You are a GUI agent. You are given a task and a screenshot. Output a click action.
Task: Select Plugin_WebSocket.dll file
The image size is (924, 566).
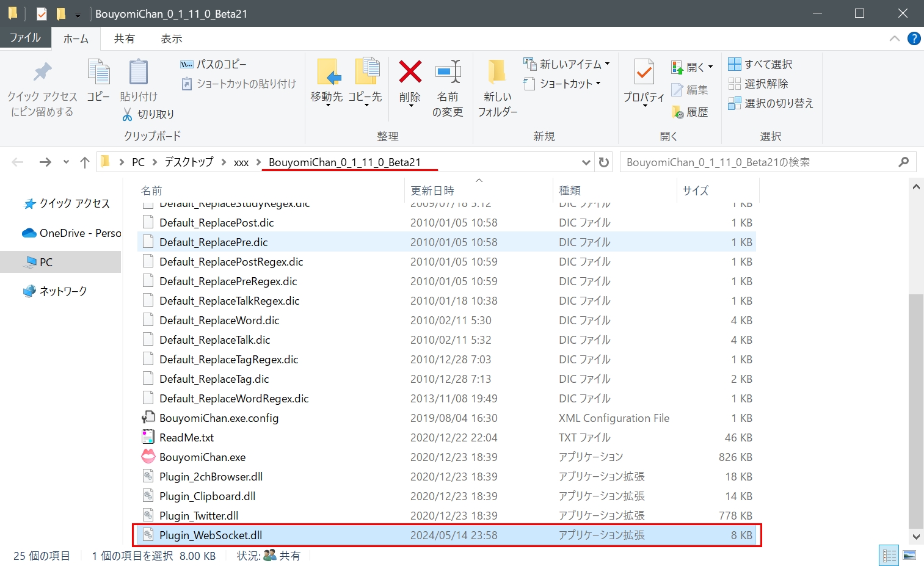coord(447,535)
